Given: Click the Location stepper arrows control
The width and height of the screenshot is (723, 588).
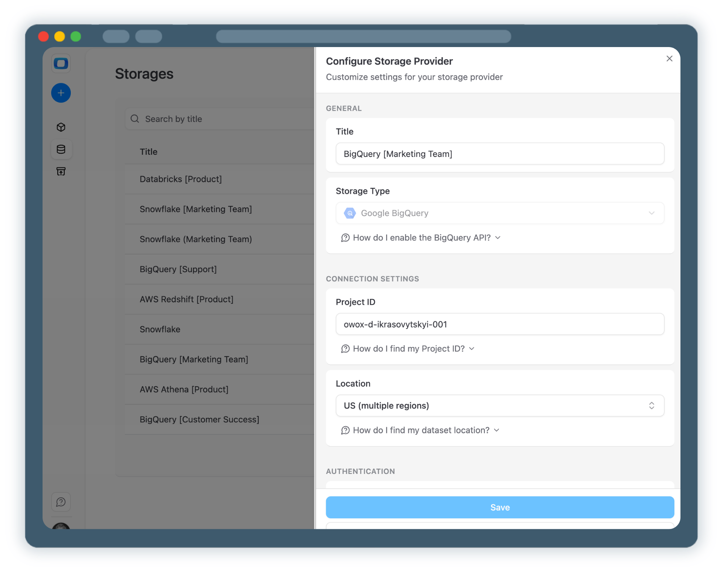Looking at the screenshot, I should pos(652,405).
